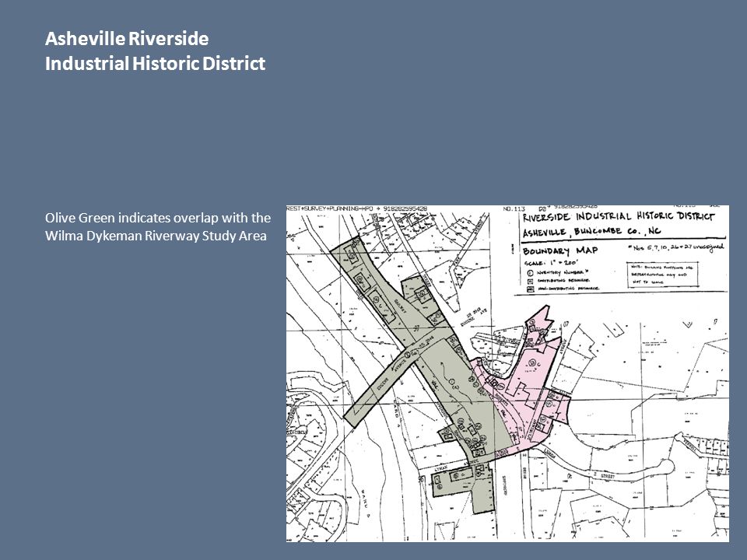Click the 'Wilma Dykeman Riverway Study Area' text
The width and height of the screenshot is (747, 560).
tap(156, 236)
